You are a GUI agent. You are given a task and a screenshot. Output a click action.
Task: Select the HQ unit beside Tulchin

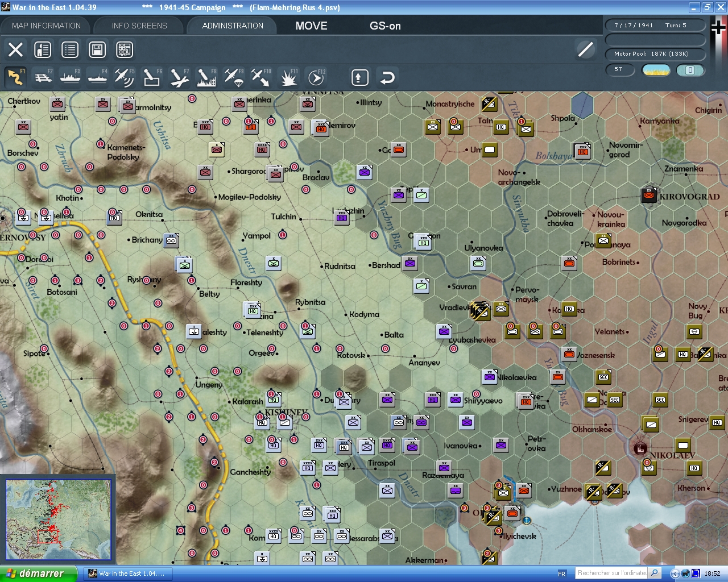[342, 217]
